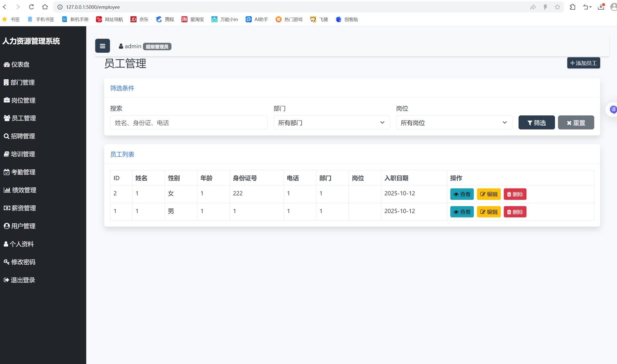Focus the 姓名、身份证、电话 search field
Screen dimensions: 617x364
coord(189,122)
